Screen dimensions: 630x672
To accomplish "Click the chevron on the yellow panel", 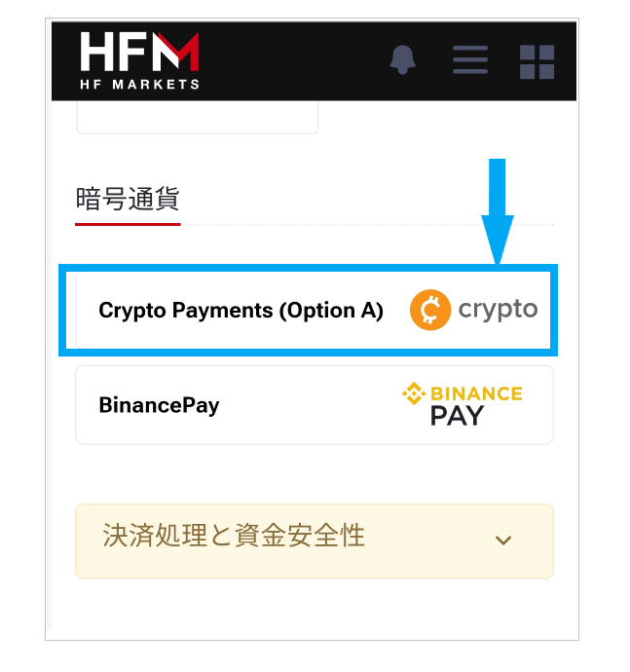I will (503, 540).
